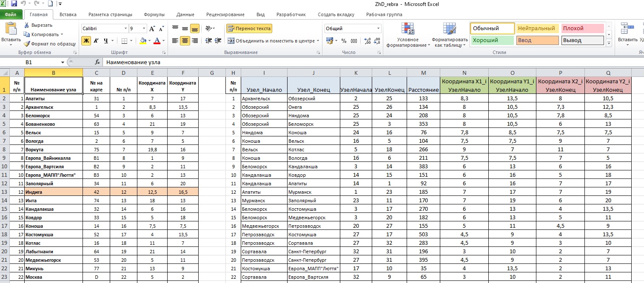Click the Paste (Вставить) clipboard icon
The width and height of the screenshot is (644, 283).
click(x=11, y=29)
